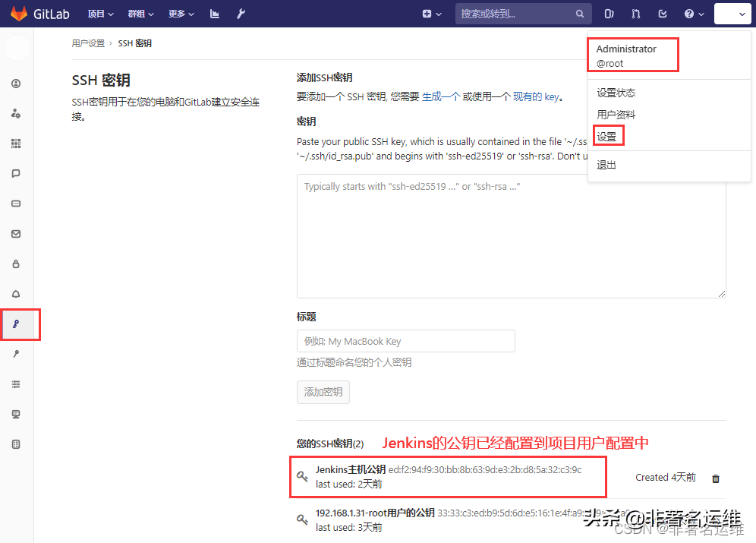Image resolution: width=756 pixels, height=543 pixels.
Task: Delete the Jenkins主机公钥 with trash icon
Action: point(715,478)
